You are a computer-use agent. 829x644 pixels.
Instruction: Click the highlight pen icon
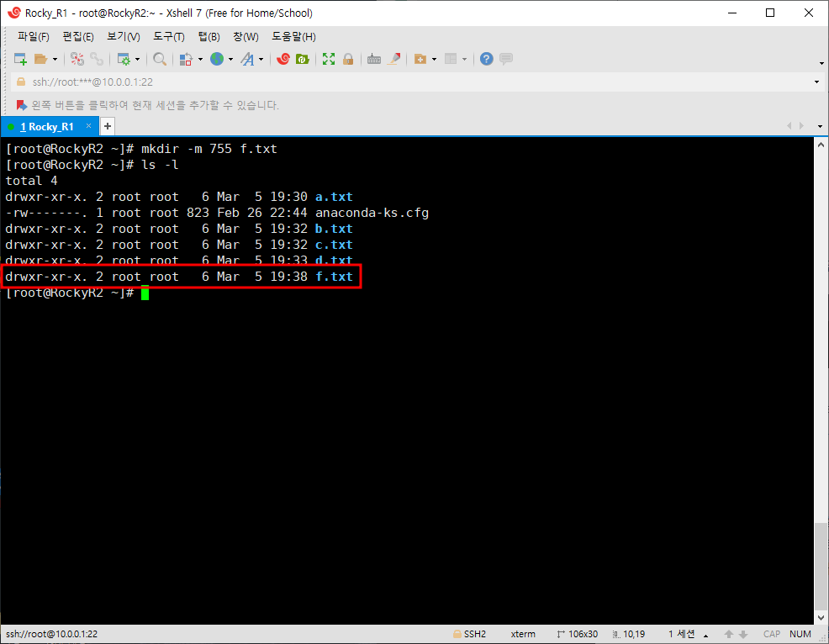point(393,59)
